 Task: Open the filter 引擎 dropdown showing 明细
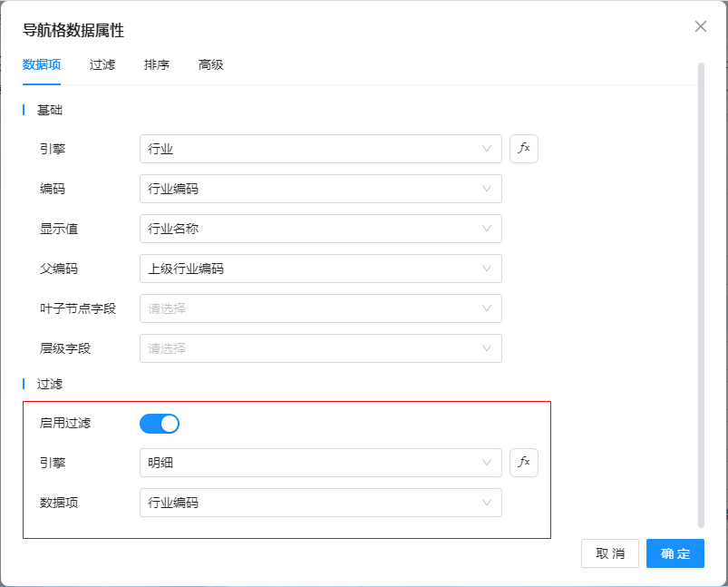point(320,463)
